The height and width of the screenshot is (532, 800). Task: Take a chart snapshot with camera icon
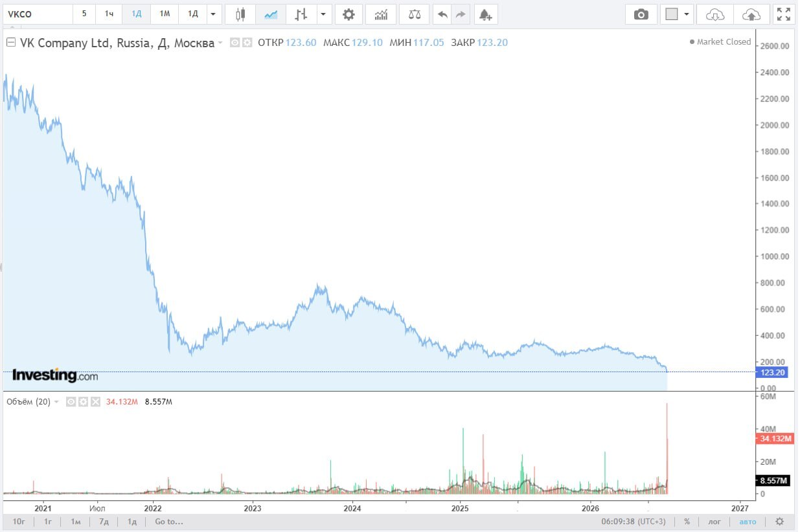[641, 14]
